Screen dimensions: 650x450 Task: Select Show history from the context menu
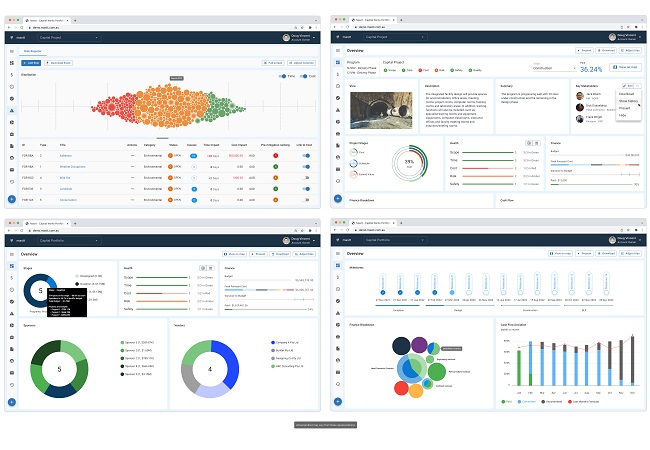[627, 101]
